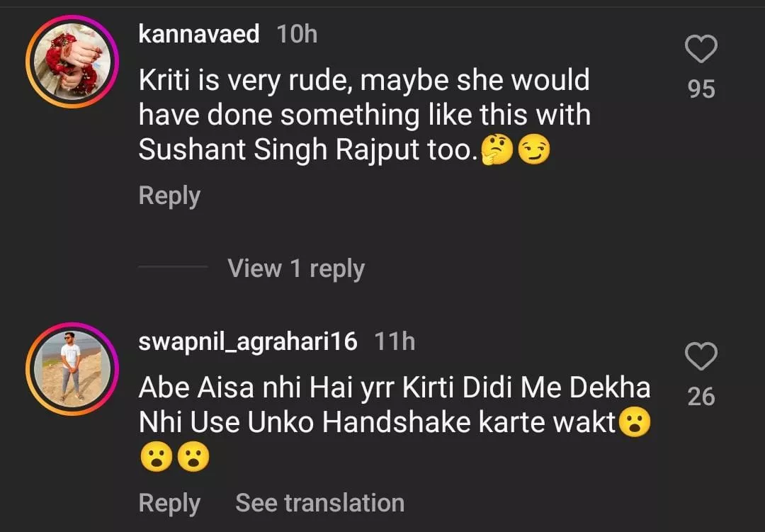Click the 10h timestamp beside kannavaed
765x532 pixels.
pos(297,33)
